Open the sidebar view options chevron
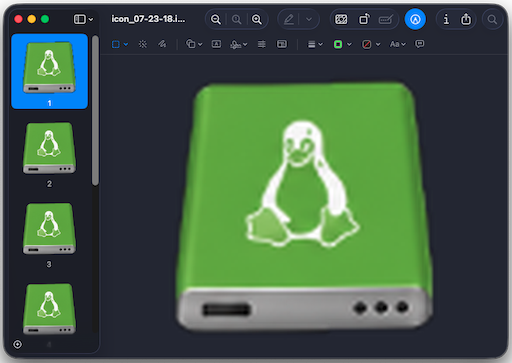This screenshot has height=363, width=512. click(91, 19)
